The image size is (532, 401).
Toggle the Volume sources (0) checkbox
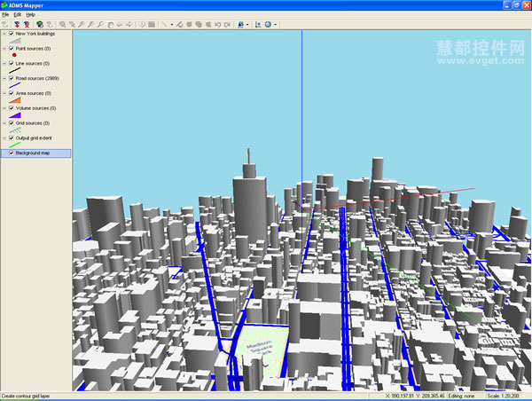point(12,108)
